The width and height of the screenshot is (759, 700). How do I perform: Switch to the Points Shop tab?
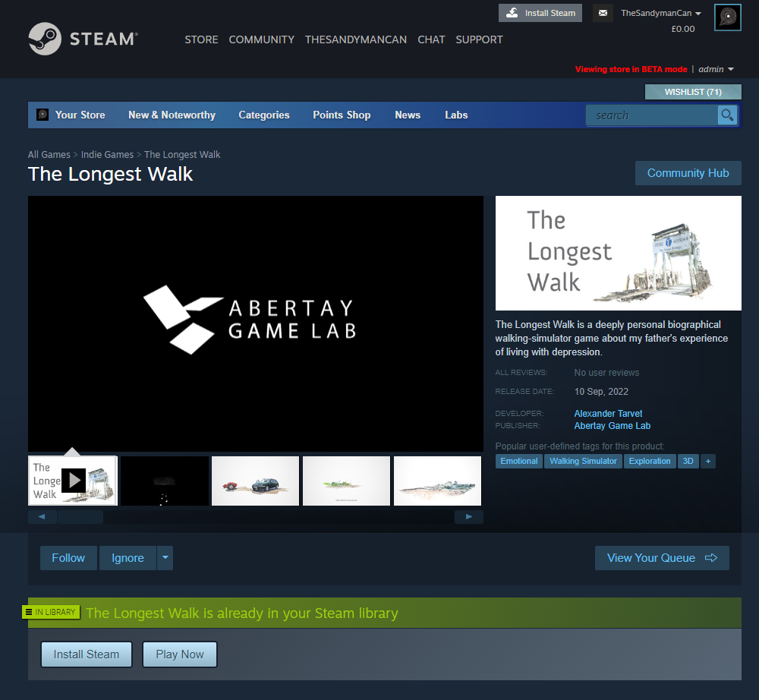tap(342, 115)
